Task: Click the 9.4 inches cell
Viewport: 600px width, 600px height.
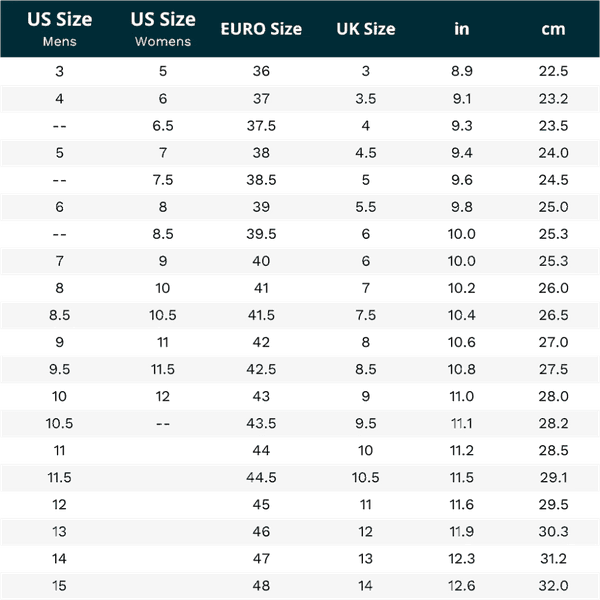Action: point(461,153)
